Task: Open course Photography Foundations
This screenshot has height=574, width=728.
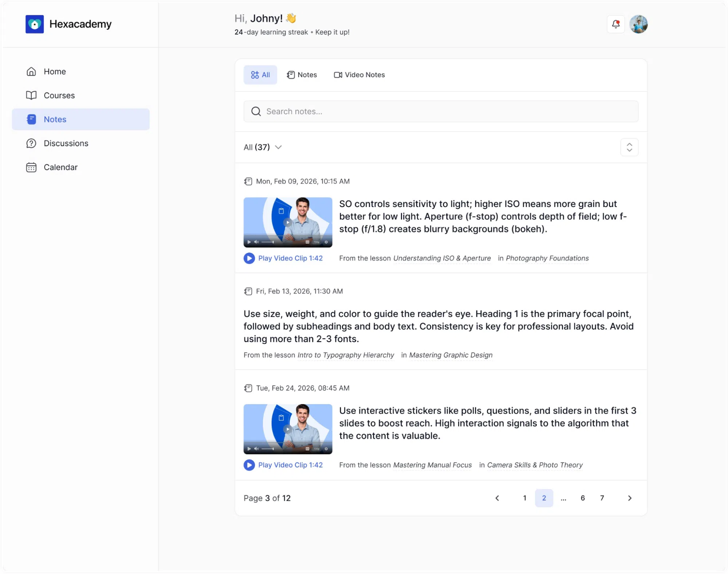Action: point(547,258)
